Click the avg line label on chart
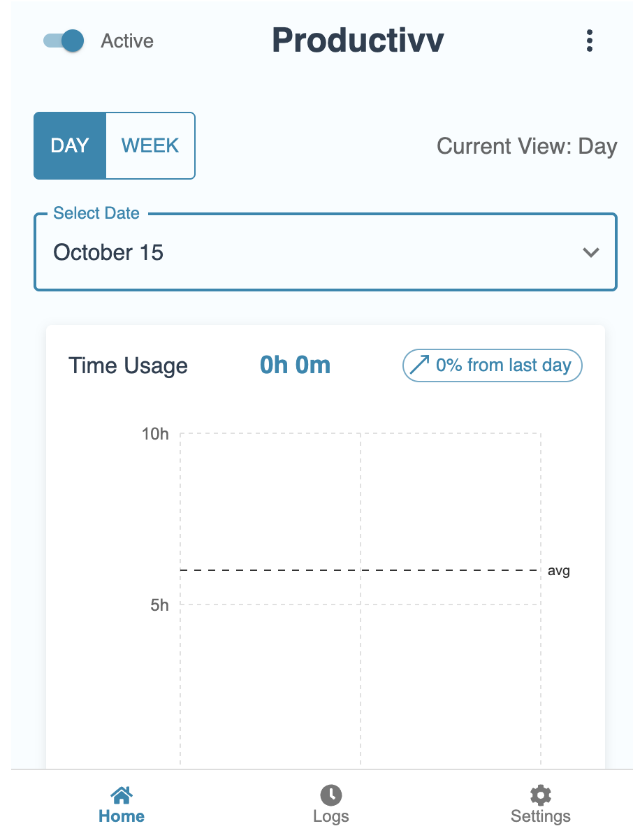 tap(558, 571)
